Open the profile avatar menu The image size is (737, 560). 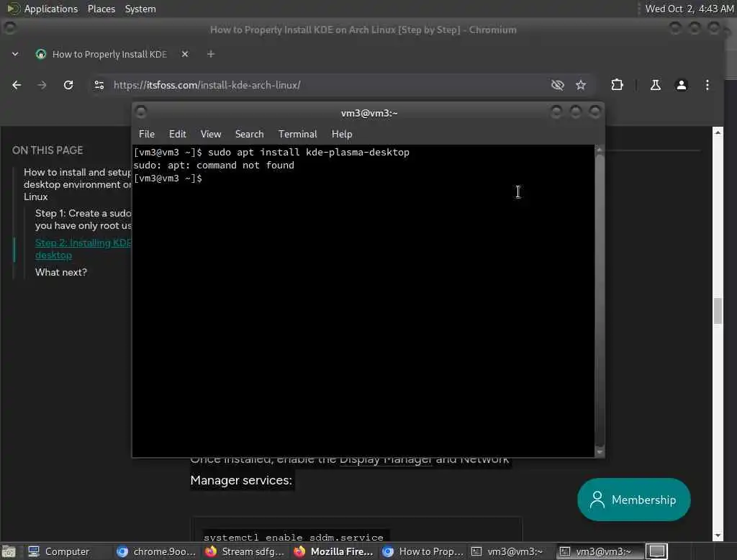681,85
